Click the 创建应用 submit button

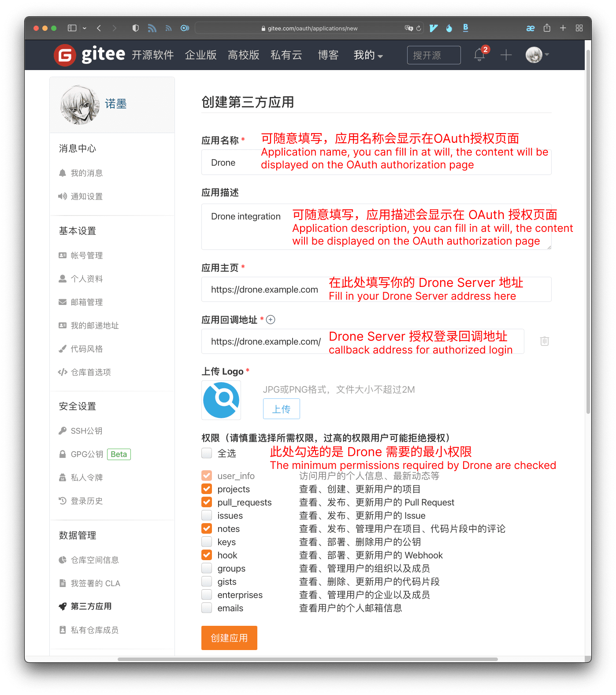click(x=229, y=638)
